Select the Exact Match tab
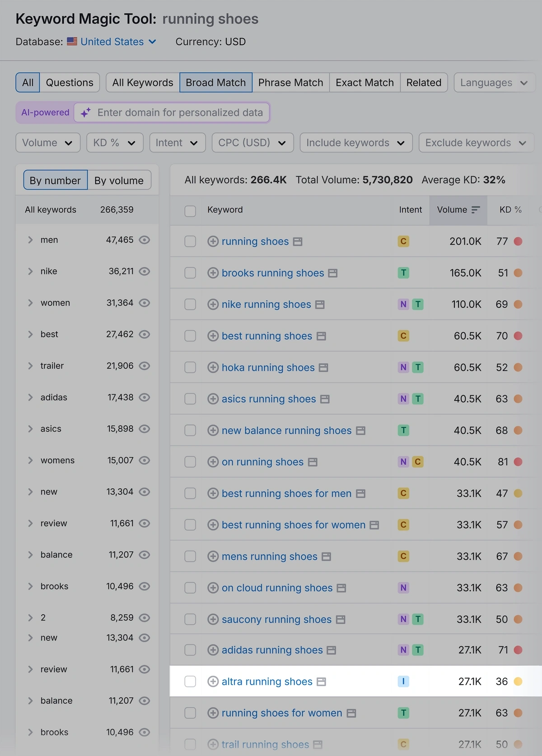Viewport: 542px width, 756px height. 365,83
